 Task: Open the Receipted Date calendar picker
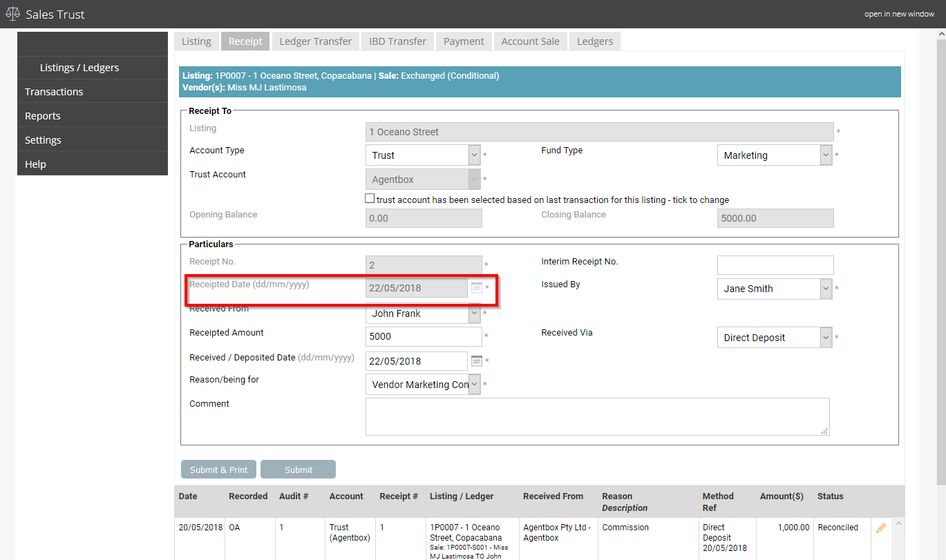[x=476, y=288]
